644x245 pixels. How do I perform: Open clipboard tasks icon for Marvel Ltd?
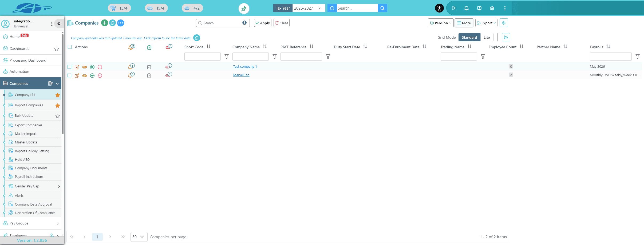[149, 76]
